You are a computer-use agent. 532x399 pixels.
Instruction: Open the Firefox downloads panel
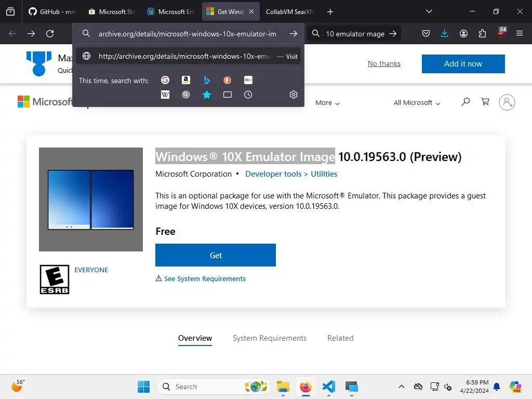(445, 34)
